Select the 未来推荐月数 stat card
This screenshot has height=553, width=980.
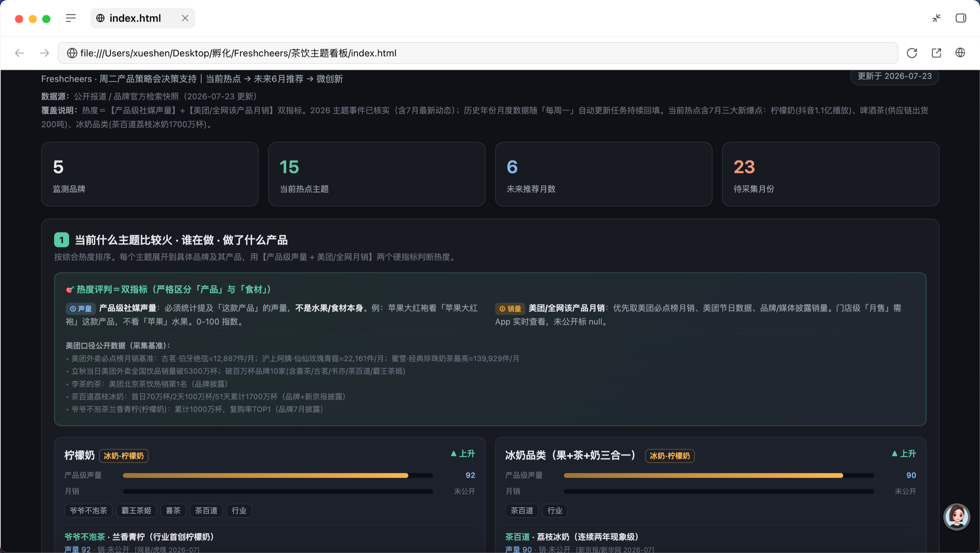click(x=603, y=174)
